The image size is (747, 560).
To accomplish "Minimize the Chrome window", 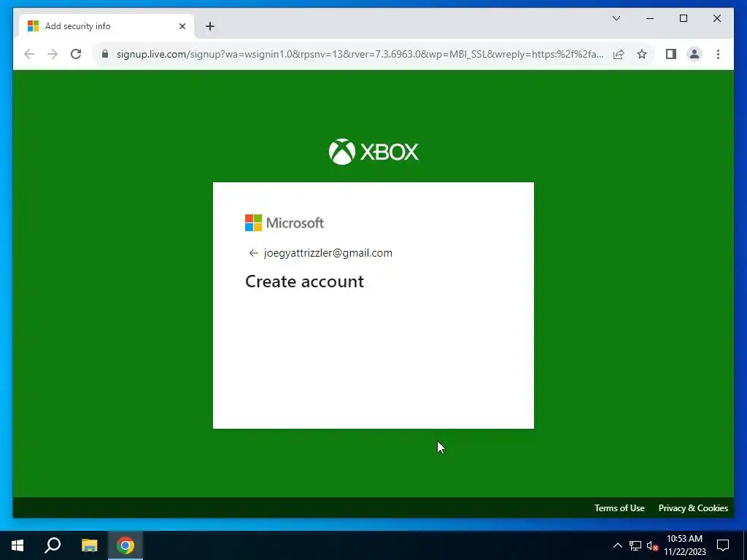I will (650, 18).
